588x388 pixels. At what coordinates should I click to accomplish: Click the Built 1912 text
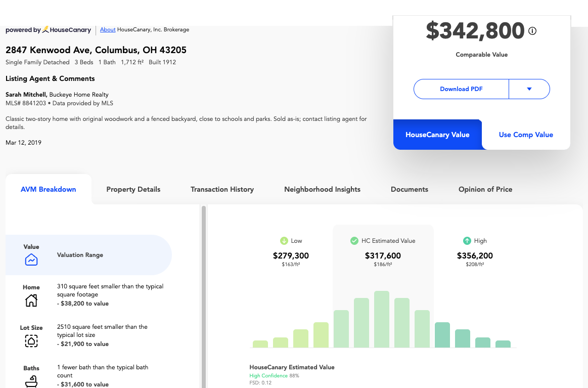click(162, 62)
